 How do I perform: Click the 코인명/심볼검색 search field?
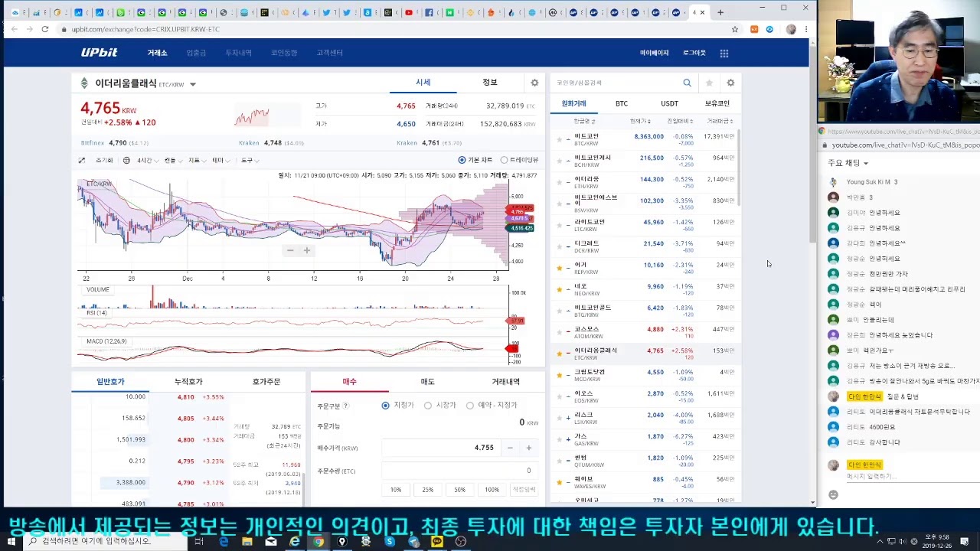click(617, 83)
